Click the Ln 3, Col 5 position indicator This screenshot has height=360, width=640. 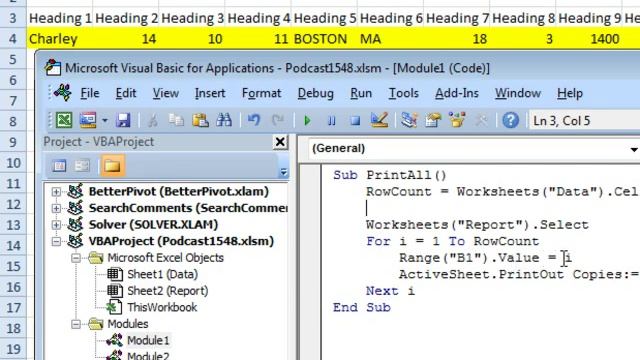tap(561, 121)
